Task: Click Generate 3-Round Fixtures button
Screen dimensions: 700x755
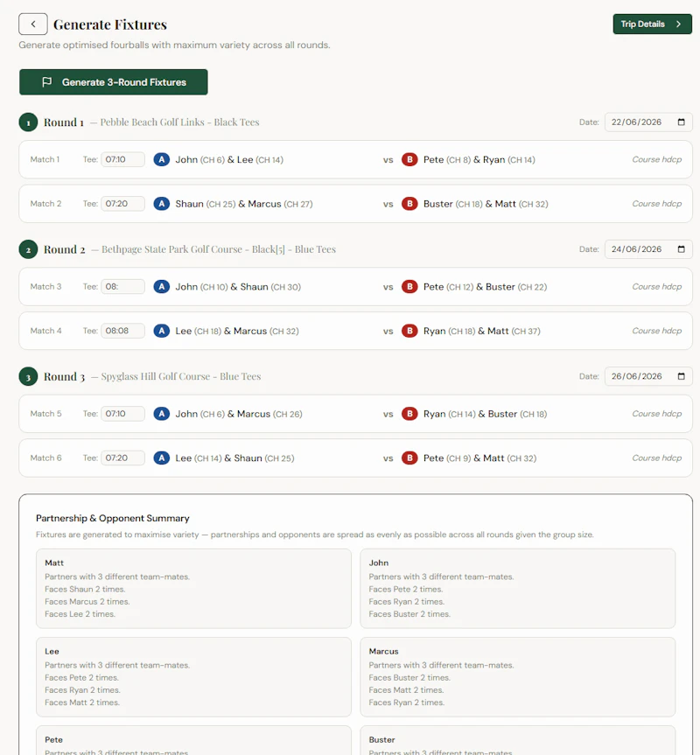Action: pos(114,82)
